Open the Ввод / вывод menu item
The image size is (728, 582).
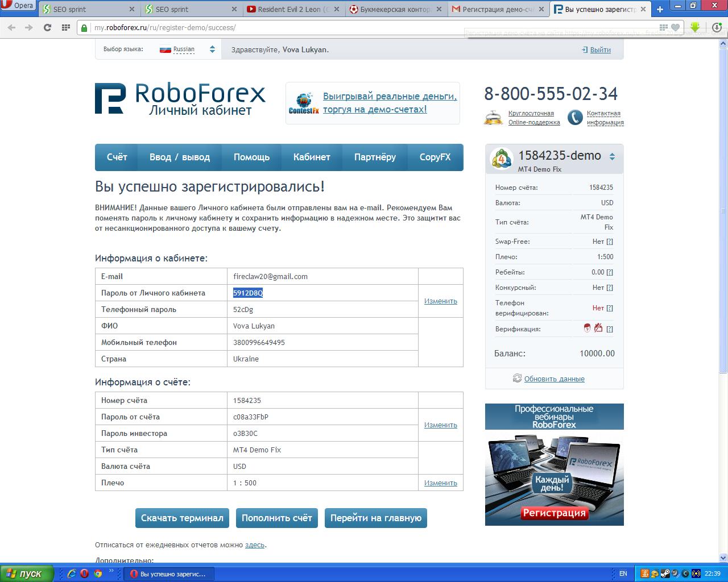180,157
